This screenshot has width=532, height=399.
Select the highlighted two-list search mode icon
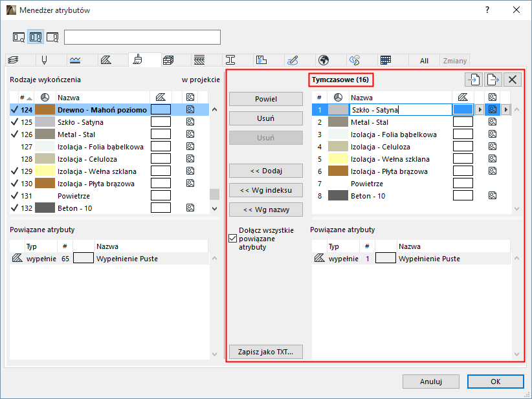coord(36,37)
